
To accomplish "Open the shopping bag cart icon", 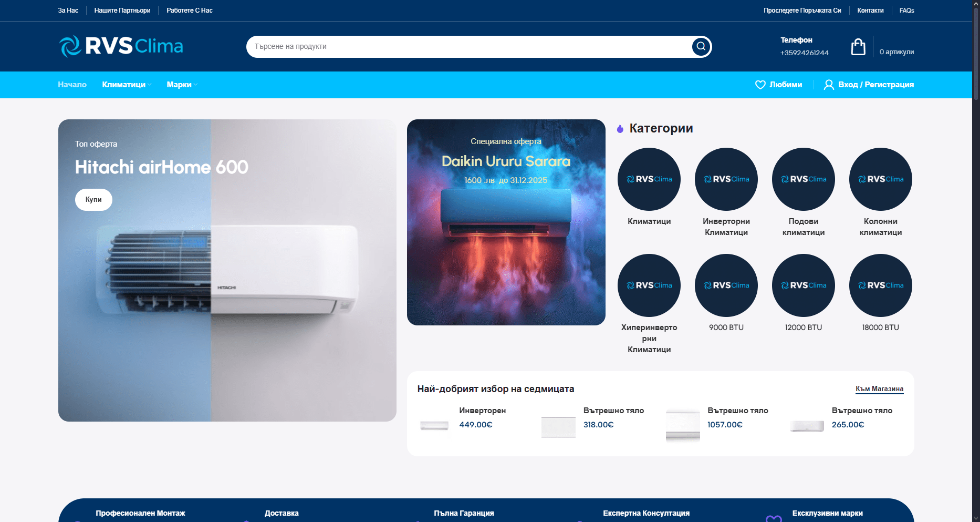I will click(858, 47).
